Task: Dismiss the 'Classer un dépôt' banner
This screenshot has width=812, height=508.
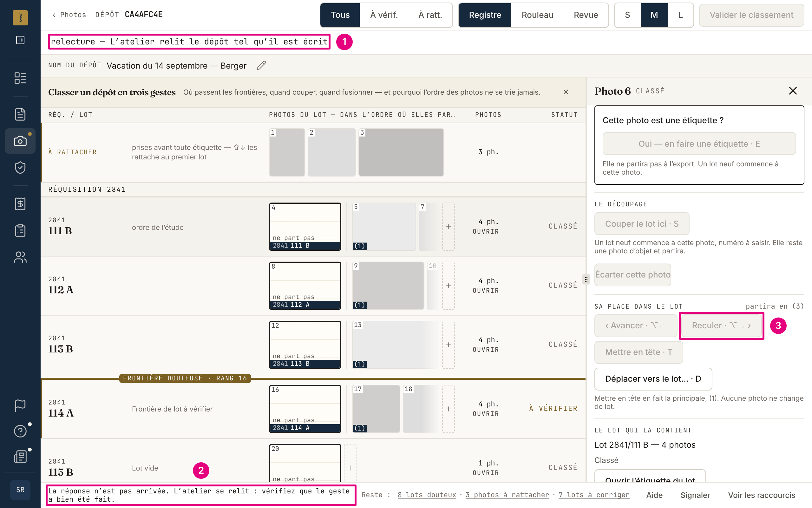Action: 566,92
